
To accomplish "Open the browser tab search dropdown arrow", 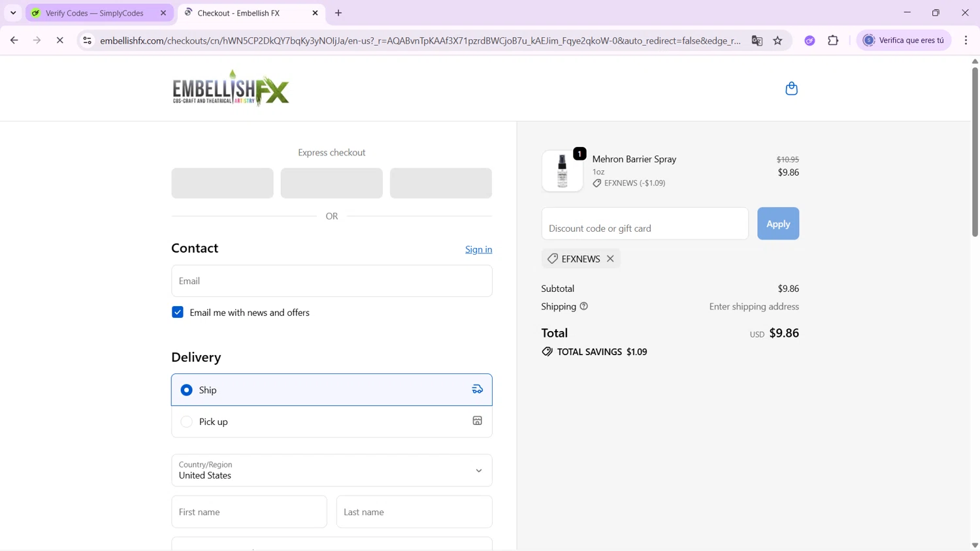I will (13, 12).
